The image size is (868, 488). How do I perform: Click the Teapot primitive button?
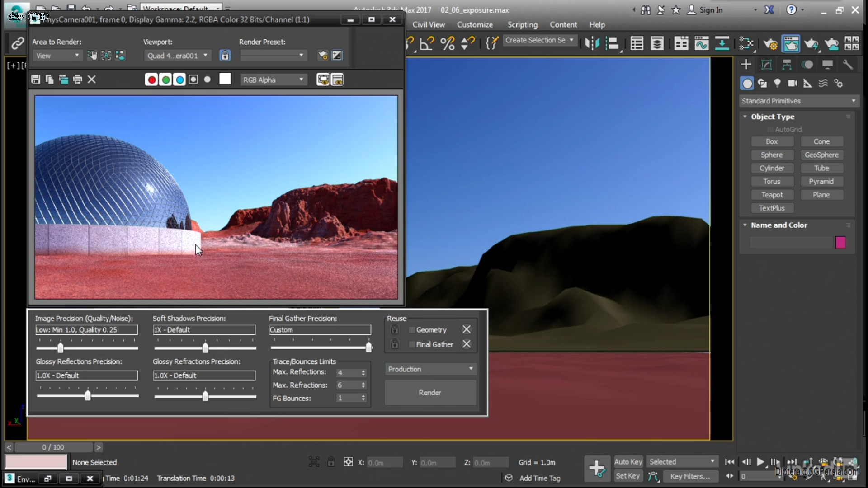[772, 195]
